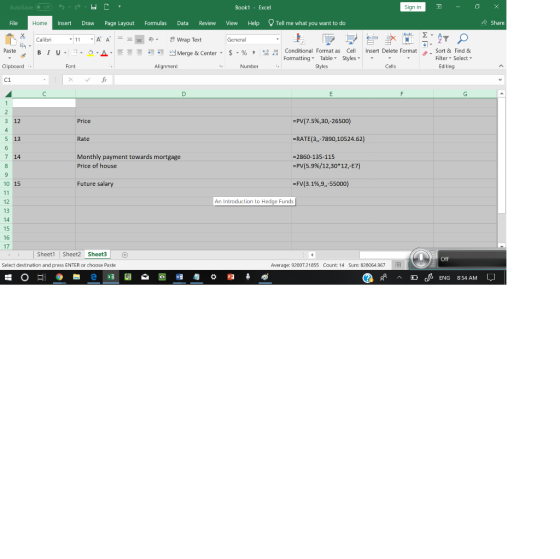Toggle Underline formatting
Image resolution: width=560 pixels, height=559 pixels.
[58, 53]
